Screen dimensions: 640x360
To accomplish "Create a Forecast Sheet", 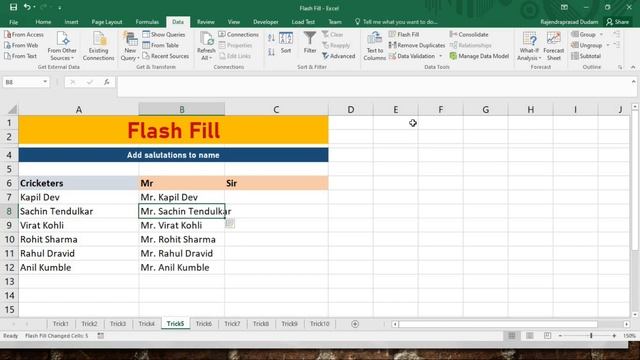I will coord(553,46).
